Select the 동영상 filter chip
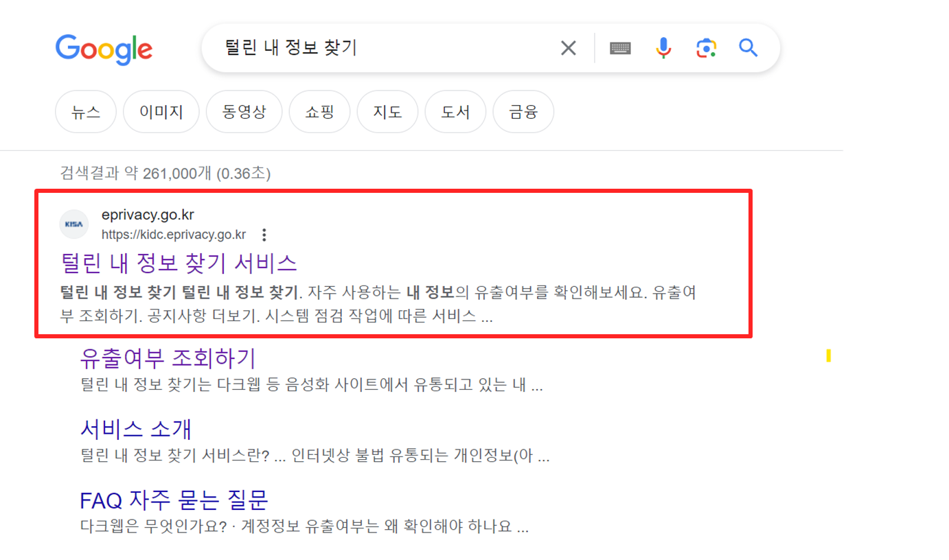The image size is (949, 560). point(244,111)
